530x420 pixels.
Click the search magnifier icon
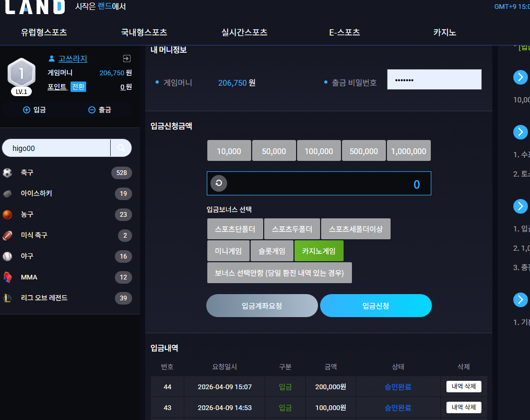121,148
